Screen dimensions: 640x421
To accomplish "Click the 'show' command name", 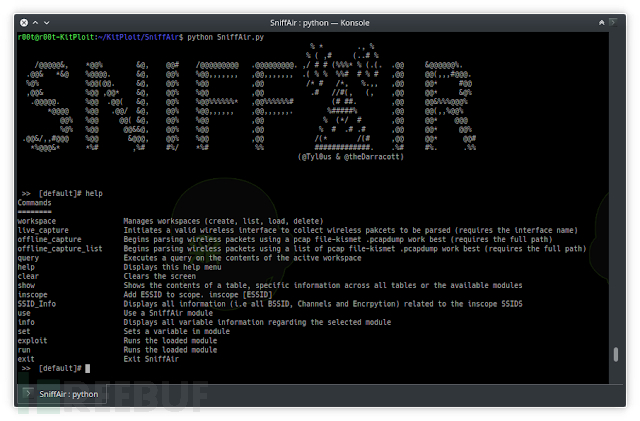I will coord(26,285).
